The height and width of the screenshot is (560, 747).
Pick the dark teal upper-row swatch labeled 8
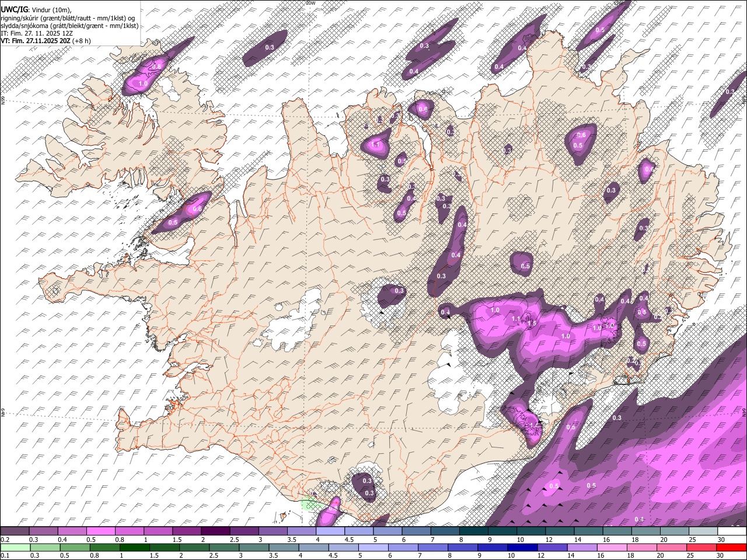(474, 531)
